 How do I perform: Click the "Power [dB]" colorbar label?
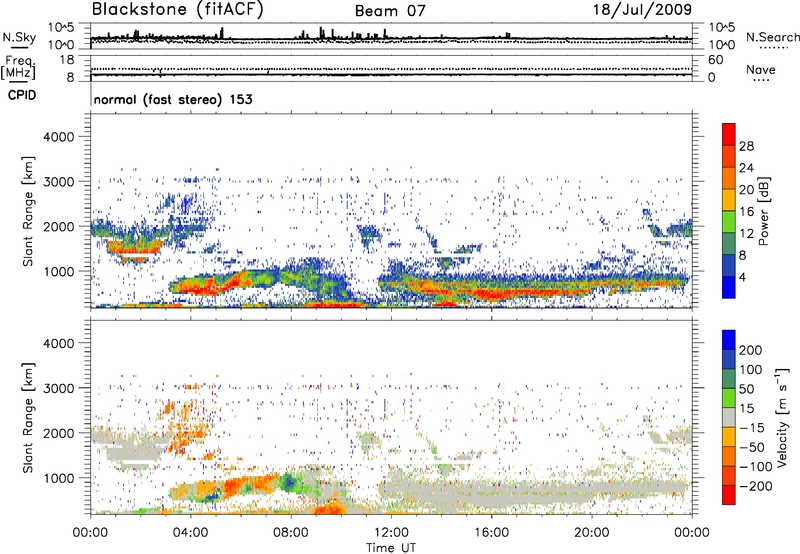tap(764, 211)
